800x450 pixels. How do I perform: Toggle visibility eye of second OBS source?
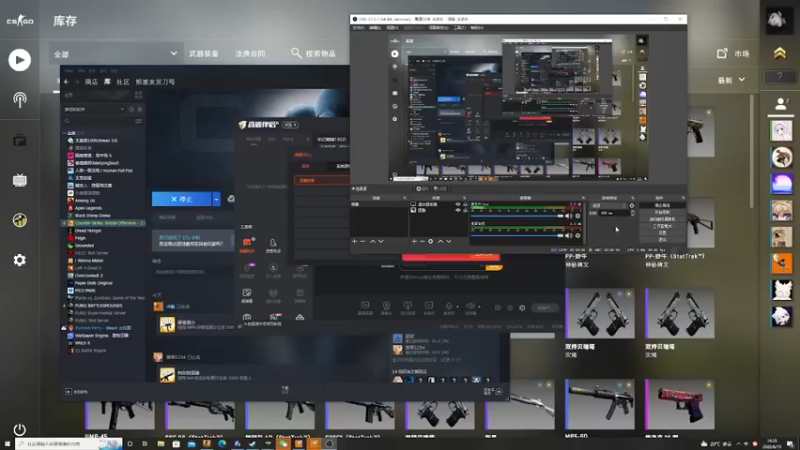[x=458, y=210]
